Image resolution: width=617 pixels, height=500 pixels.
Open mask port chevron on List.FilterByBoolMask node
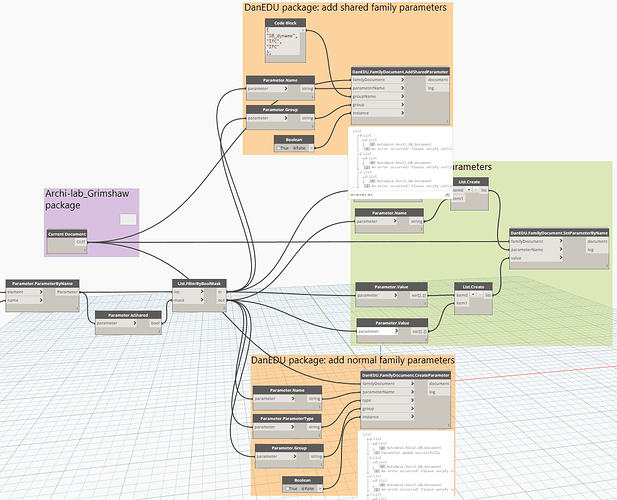tap(202, 300)
